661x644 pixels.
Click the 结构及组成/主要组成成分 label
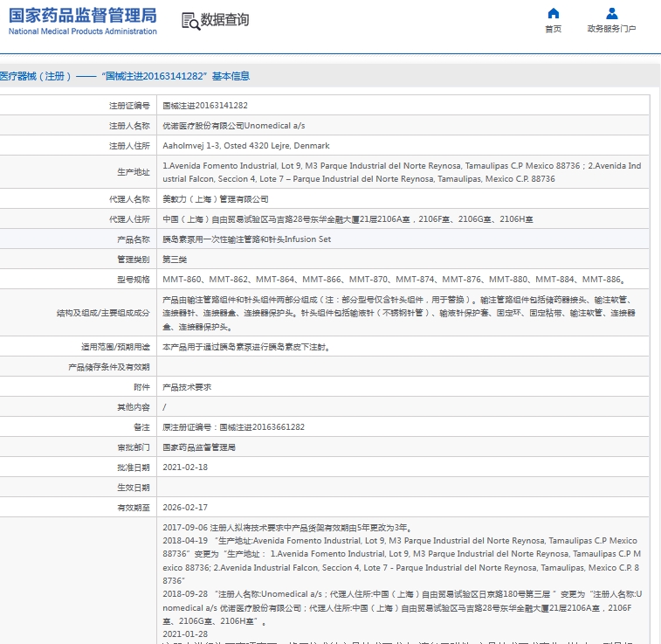click(103, 313)
